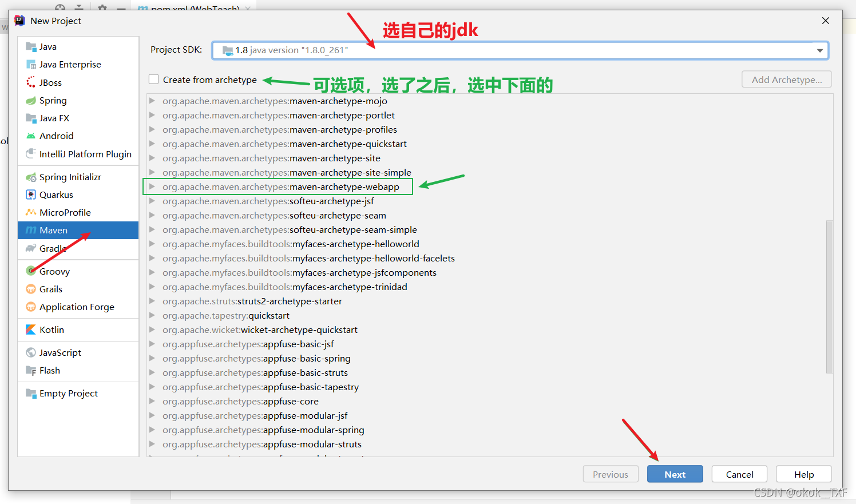The image size is (856, 504).
Task: Choose the MicroProfile icon
Action: point(31,213)
